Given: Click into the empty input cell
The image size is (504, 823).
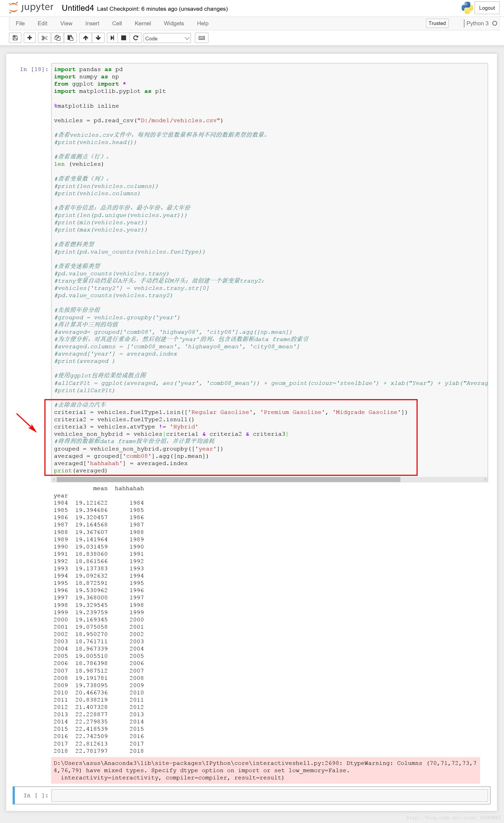Looking at the screenshot, I should pyautogui.click(x=269, y=795).
